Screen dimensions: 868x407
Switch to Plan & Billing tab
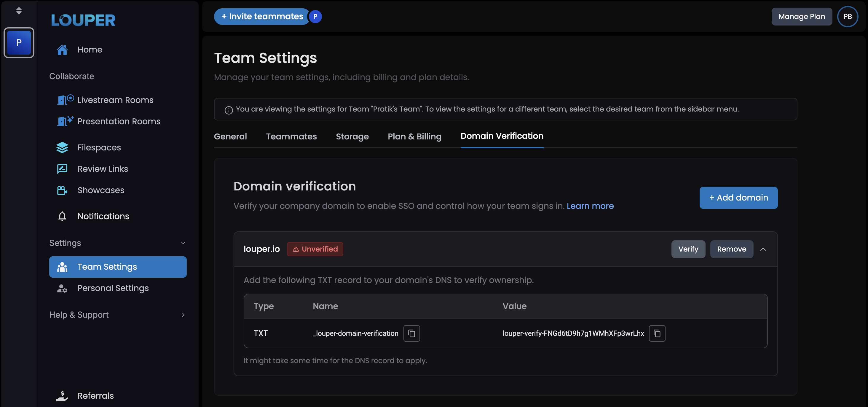click(x=414, y=136)
